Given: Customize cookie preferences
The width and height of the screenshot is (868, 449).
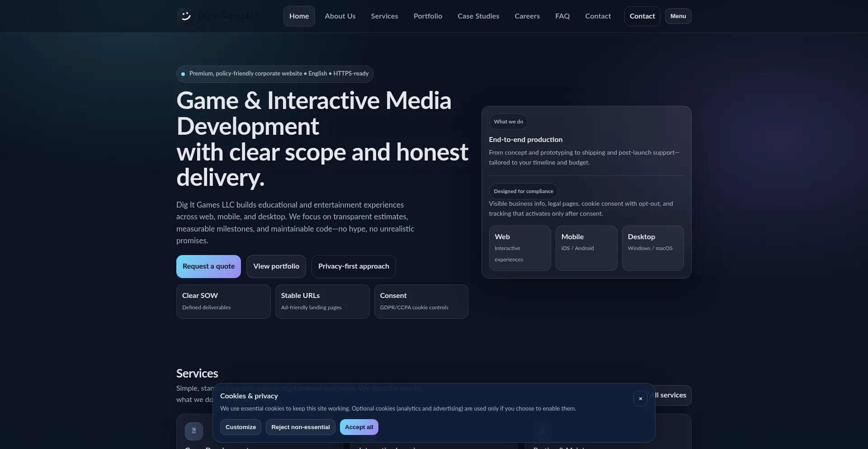Looking at the screenshot, I should point(241,427).
